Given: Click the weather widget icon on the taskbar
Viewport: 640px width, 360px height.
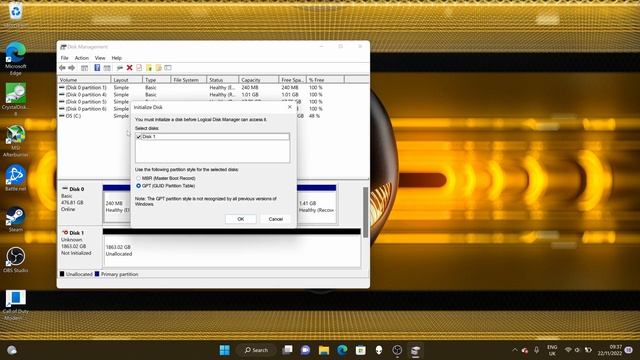Looking at the screenshot, I should (12, 350).
